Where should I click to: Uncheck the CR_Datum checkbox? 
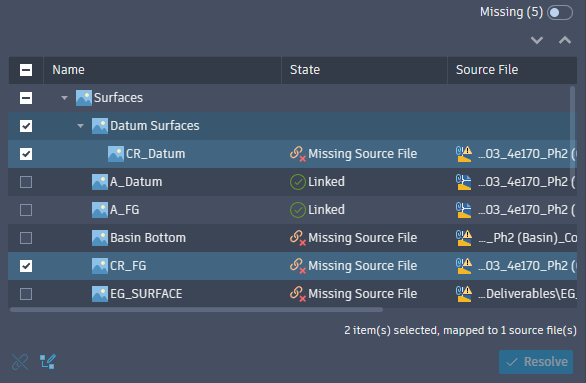click(x=26, y=154)
